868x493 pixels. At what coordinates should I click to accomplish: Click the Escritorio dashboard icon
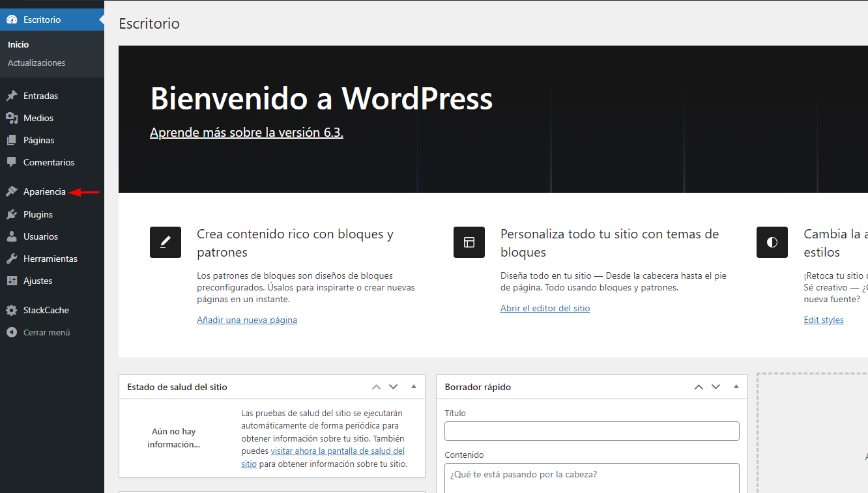(x=12, y=20)
